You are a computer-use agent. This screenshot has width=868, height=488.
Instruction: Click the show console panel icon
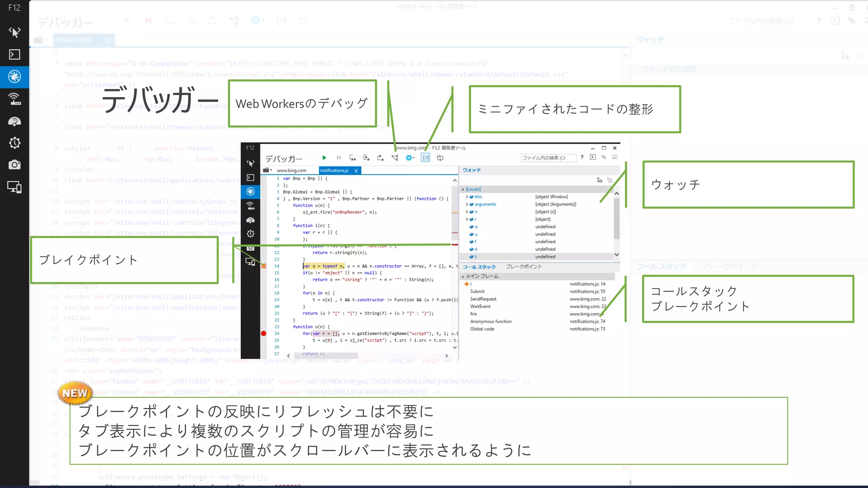point(593,157)
